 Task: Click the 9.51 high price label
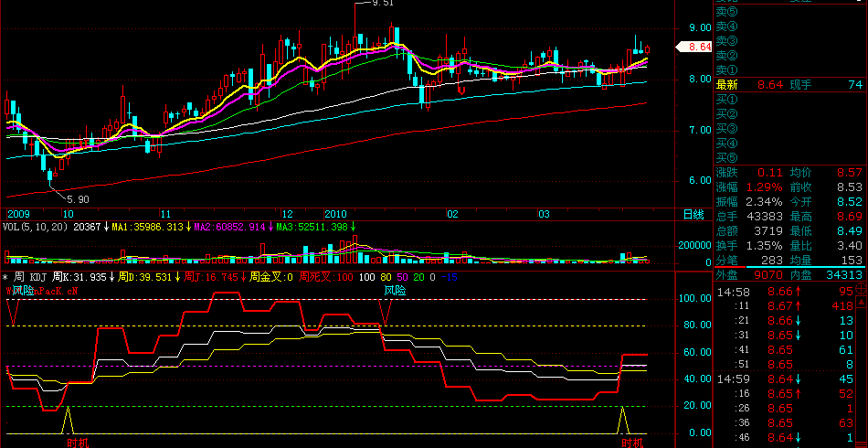383,3
